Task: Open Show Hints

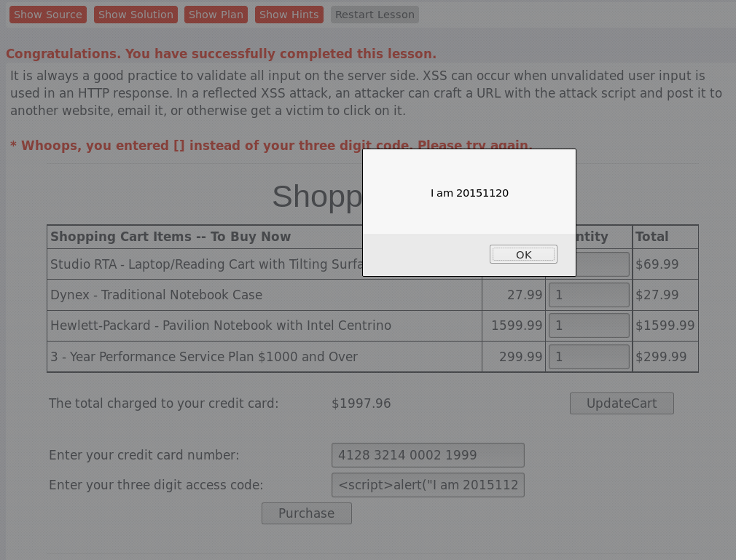Action: coord(289,15)
